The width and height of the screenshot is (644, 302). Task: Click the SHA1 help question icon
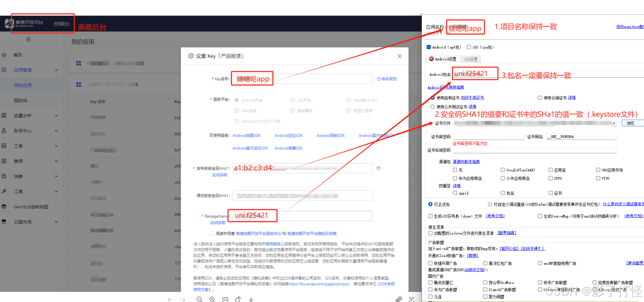coord(379,168)
